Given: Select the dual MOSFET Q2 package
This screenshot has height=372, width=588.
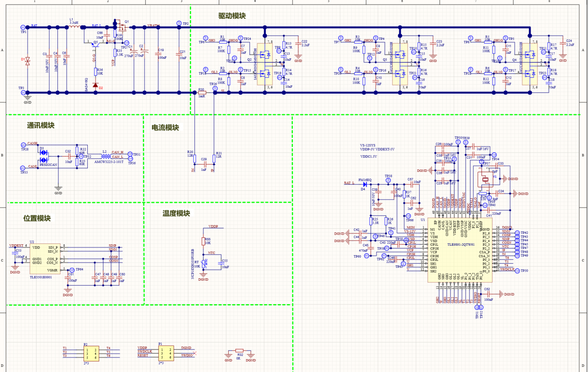Looking at the screenshot, I should (265, 63).
